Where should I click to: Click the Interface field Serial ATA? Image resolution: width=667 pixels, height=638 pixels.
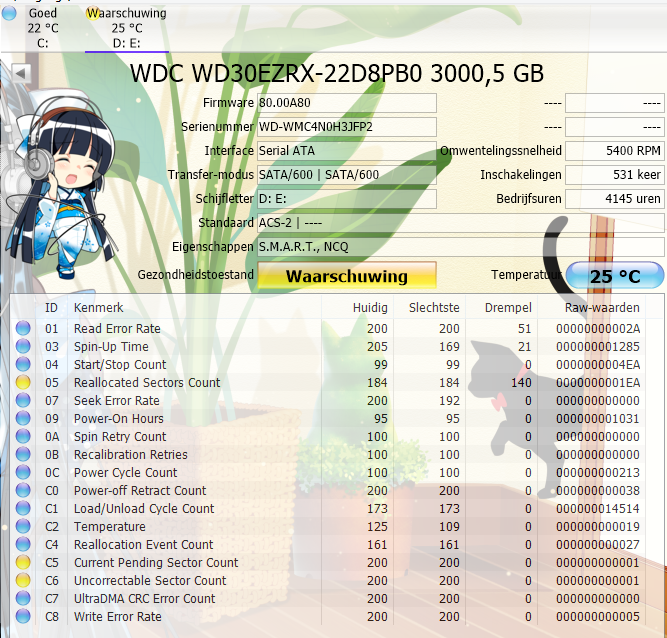(x=347, y=151)
